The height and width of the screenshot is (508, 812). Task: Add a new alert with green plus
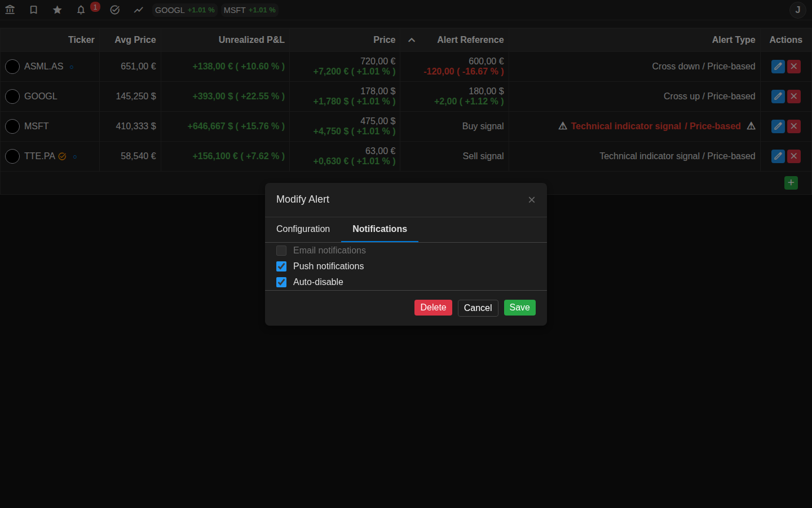[x=791, y=183]
